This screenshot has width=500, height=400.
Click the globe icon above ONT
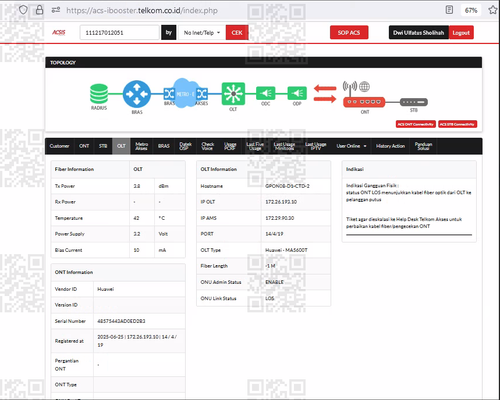pos(364,87)
